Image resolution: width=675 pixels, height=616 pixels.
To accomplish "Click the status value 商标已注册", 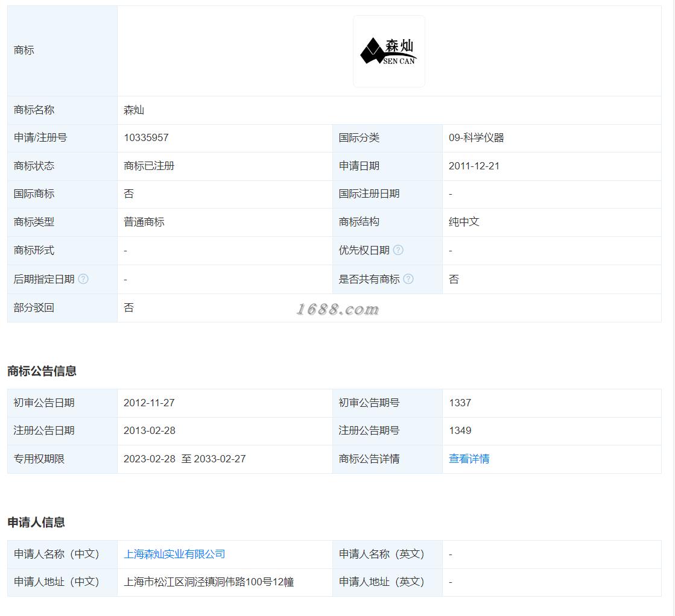I will (x=149, y=166).
